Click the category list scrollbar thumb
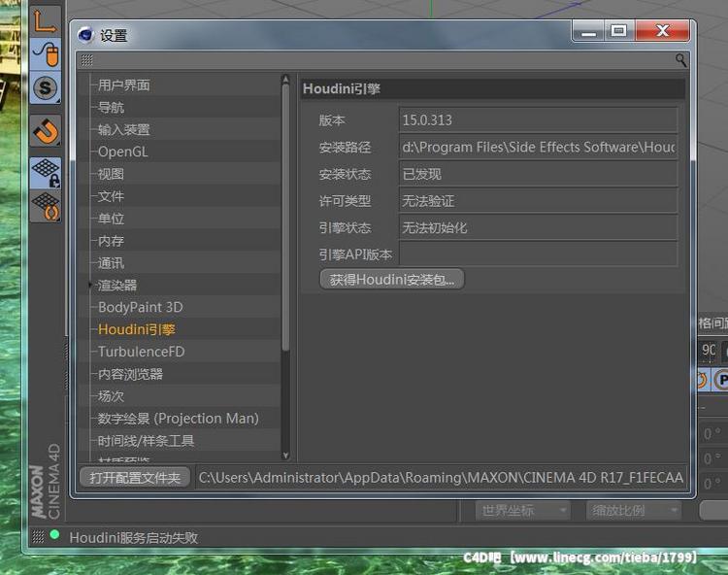Screen dimensions: 728x575 (285, 218)
